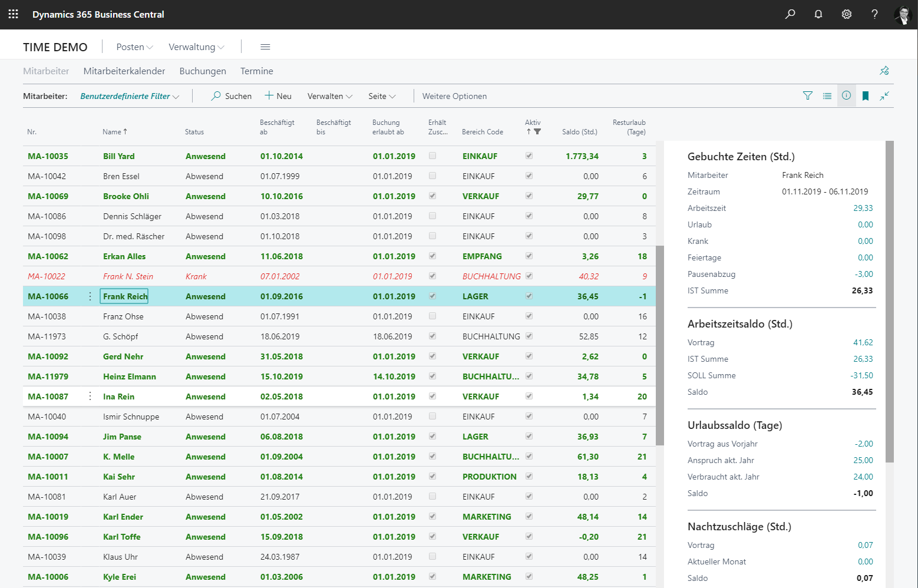The image size is (918, 588).
Task: Click MA-11973 employee number
Action: coord(47,336)
